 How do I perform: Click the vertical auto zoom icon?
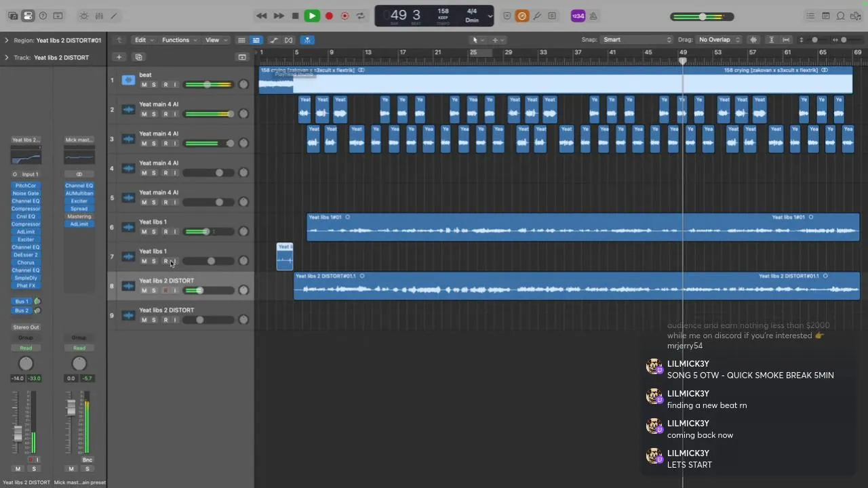coord(771,40)
